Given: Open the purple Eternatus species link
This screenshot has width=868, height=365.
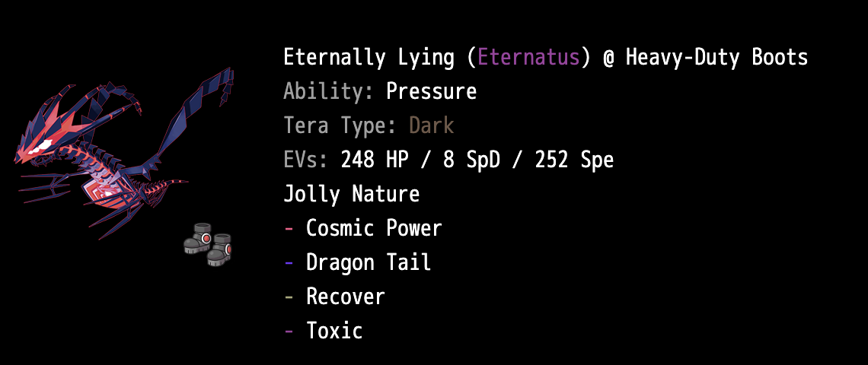Looking at the screenshot, I should tap(529, 57).
